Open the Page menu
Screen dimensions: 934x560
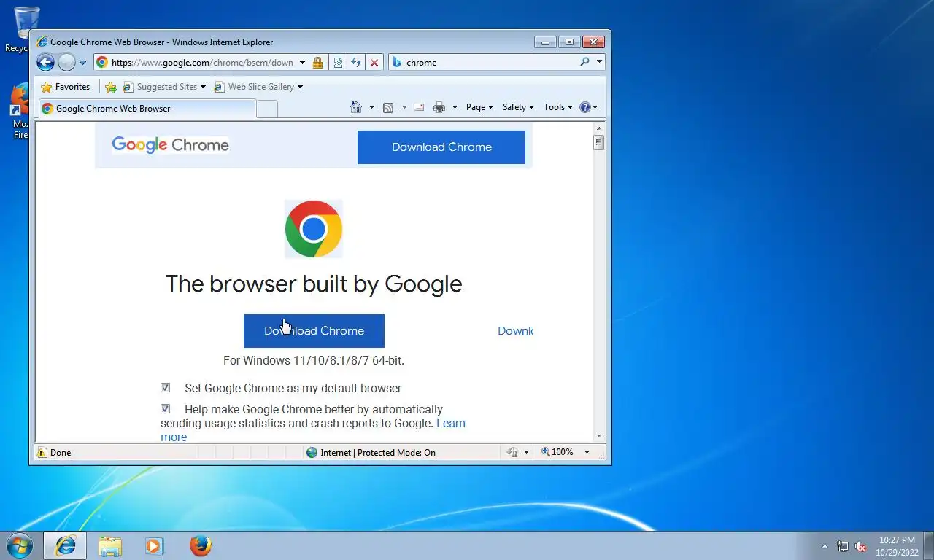point(479,107)
